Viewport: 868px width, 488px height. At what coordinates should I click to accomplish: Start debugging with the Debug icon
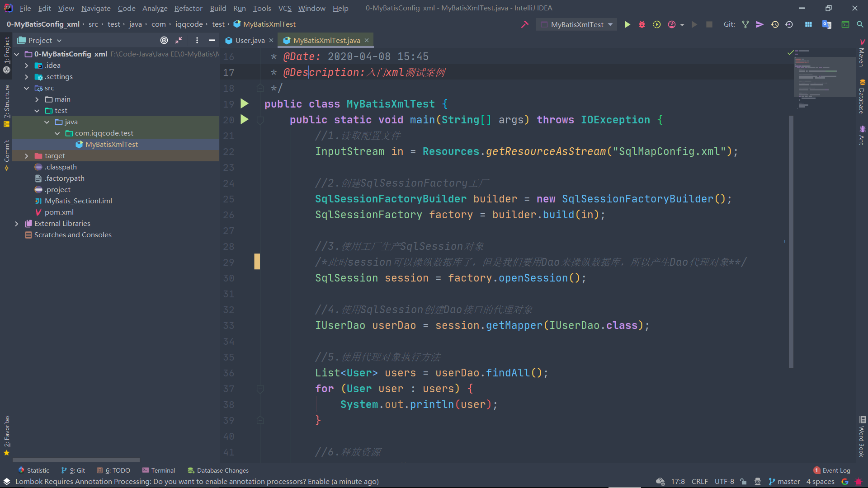tap(642, 24)
